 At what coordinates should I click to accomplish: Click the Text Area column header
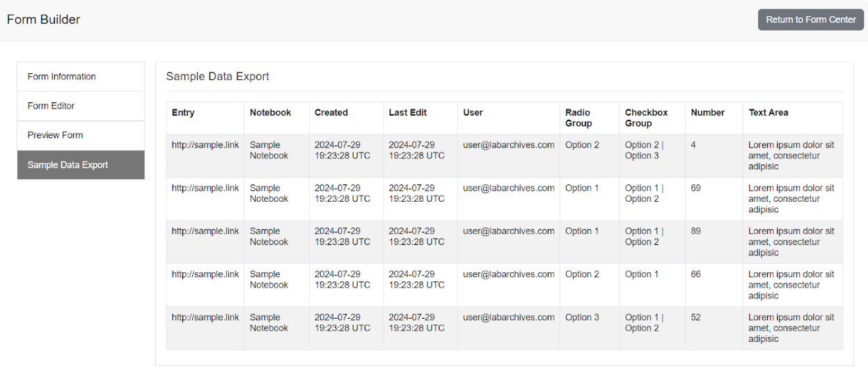[x=768, y=113]
